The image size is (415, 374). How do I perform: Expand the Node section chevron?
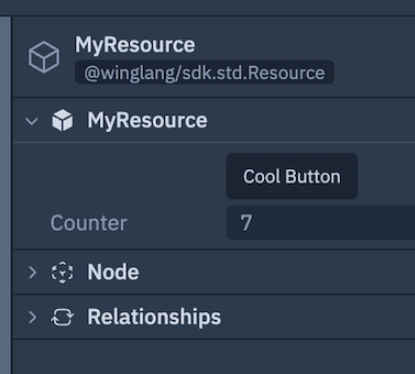pyautogui.click(x=32, y=272)
